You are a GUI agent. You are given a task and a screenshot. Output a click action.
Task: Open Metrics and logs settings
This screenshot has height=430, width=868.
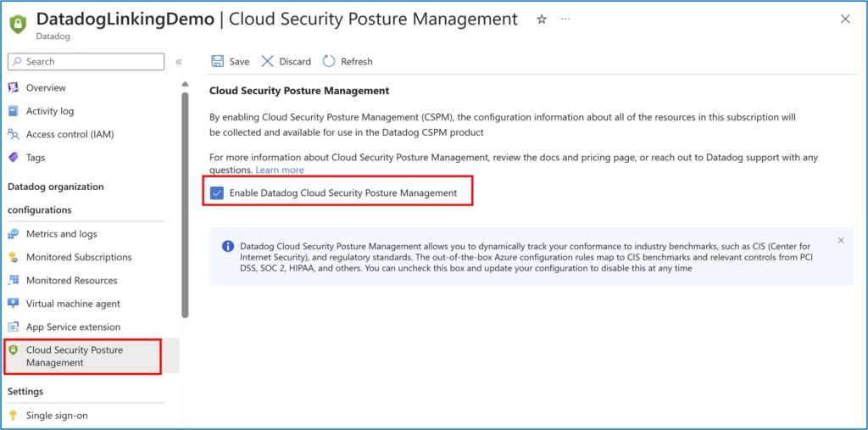click(61, 234)
